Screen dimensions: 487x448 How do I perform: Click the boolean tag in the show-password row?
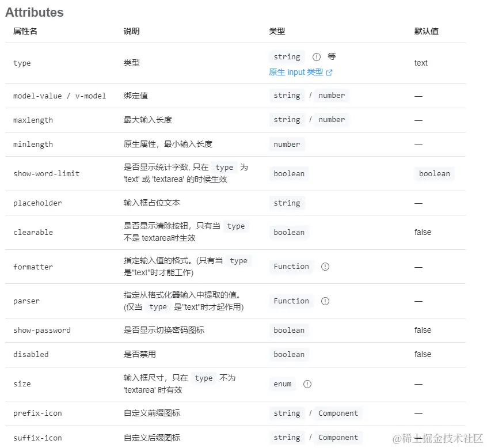tap(289, 331)
